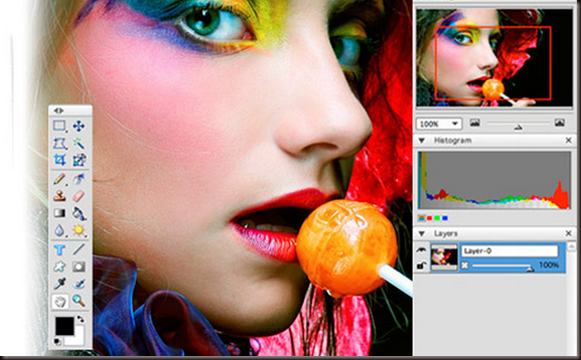
Task: Select the Magic Wand tool
Action: [x=79, y=143]
